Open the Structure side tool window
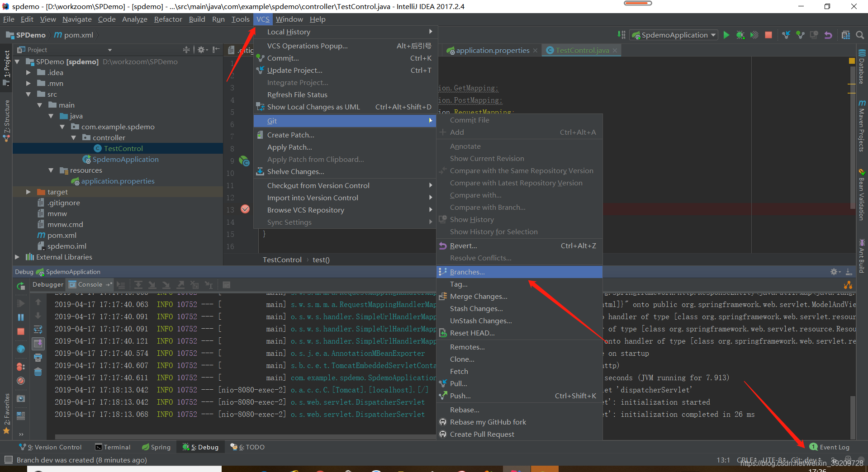This screenshot has width=868, height=472. tap(6, 120)
